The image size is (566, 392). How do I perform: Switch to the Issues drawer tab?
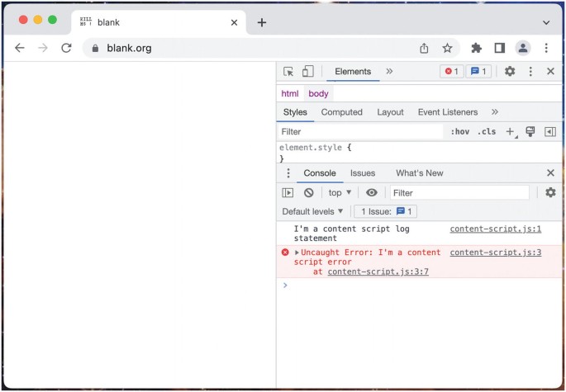(362, 173)
